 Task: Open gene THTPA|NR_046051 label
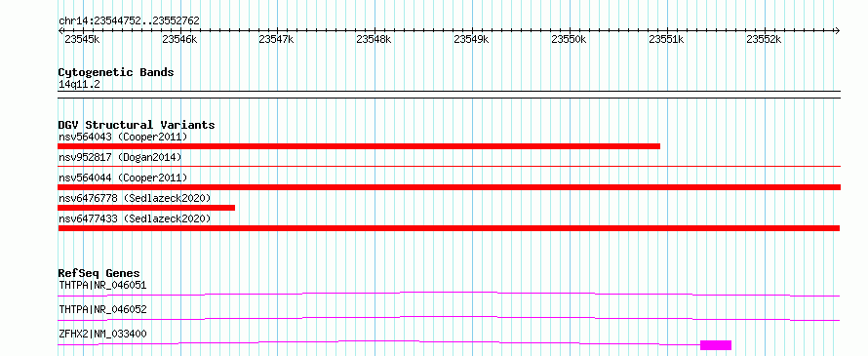tap(102, 286)
